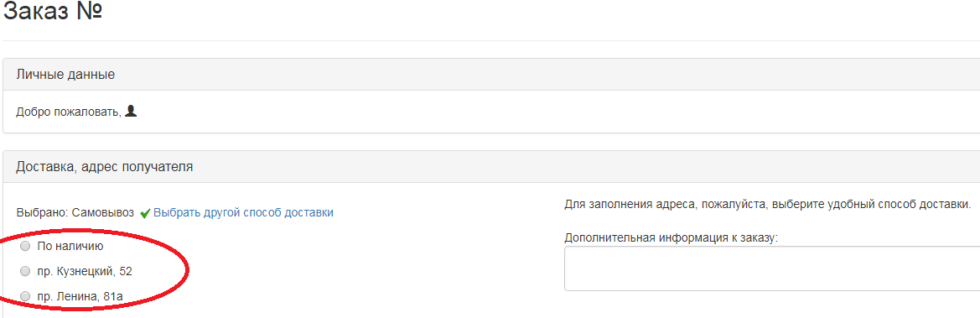Click the Дополнительная информация к заказу label
980x318 pixels.
[671, 238]
